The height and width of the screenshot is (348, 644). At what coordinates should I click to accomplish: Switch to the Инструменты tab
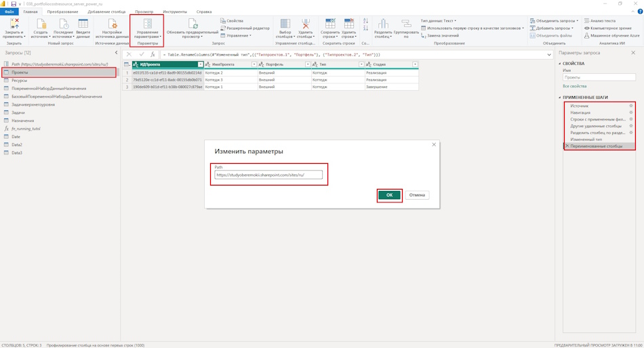tap(174, 12)
